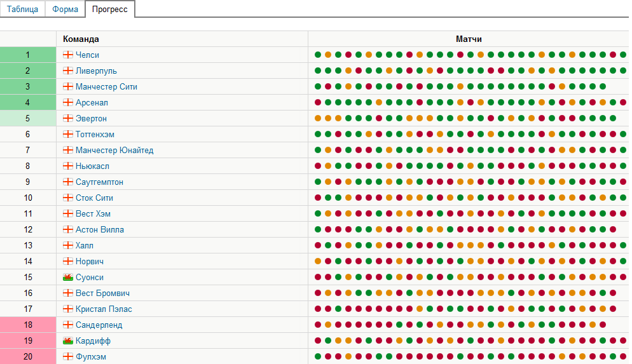This screenshot has width=632, height=364.
Task: Open the Вест Хэм team link
Action: coord(93,214)
